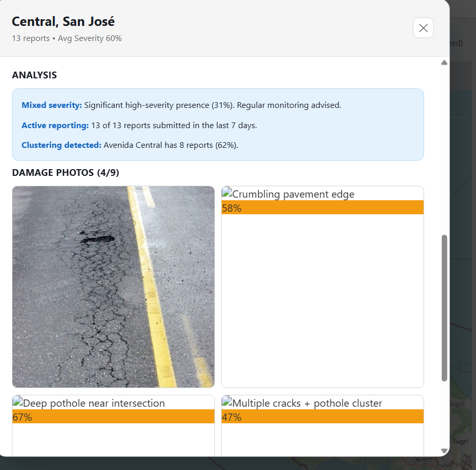Screen dimensions: 476x470
Task: Click the Central, San José title
Action: point(63,22)
